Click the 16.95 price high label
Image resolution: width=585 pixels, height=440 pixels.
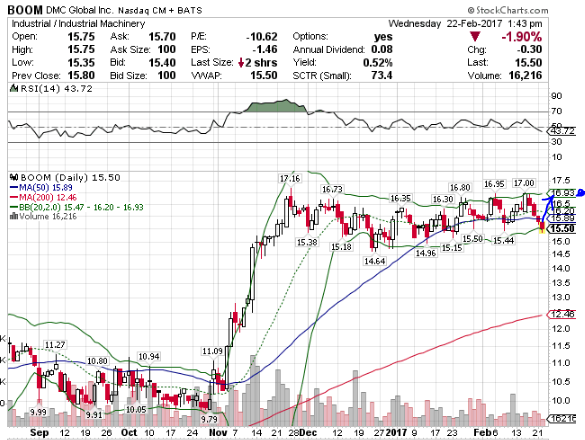pos(494,184)
